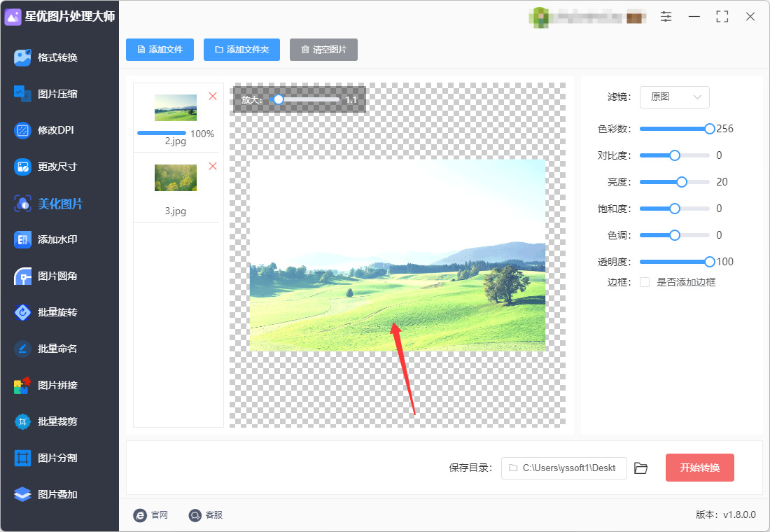Image resolution: width=770 pixels, height=532 pixels.
Task: Start conversion with the 开始转换 button
Action: coord(700,468)
